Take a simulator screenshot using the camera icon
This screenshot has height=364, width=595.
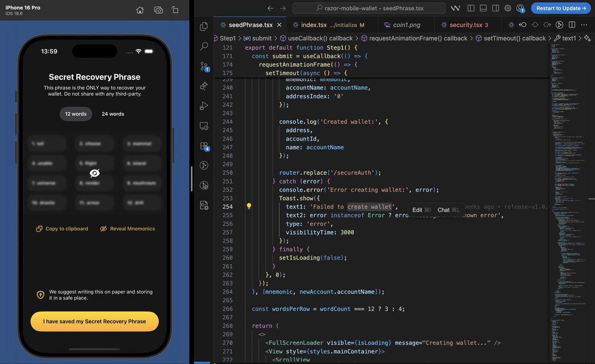158,10
